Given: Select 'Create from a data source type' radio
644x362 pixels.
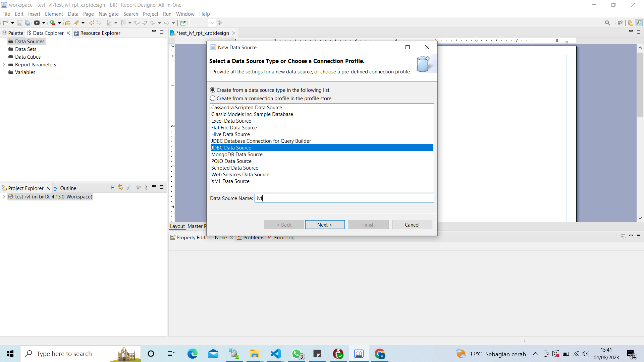Looking at the screenshot, I should [213, 90].
